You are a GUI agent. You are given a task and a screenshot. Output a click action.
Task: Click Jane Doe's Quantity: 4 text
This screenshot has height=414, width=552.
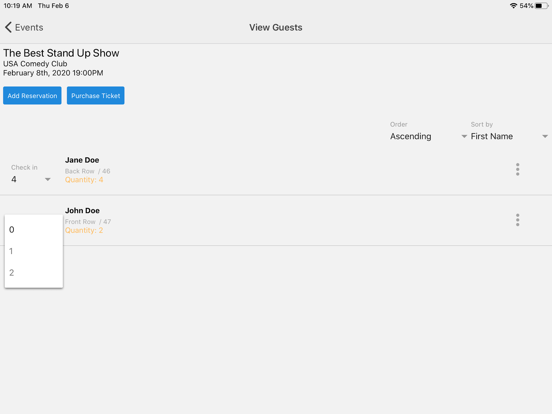[84, 180]
